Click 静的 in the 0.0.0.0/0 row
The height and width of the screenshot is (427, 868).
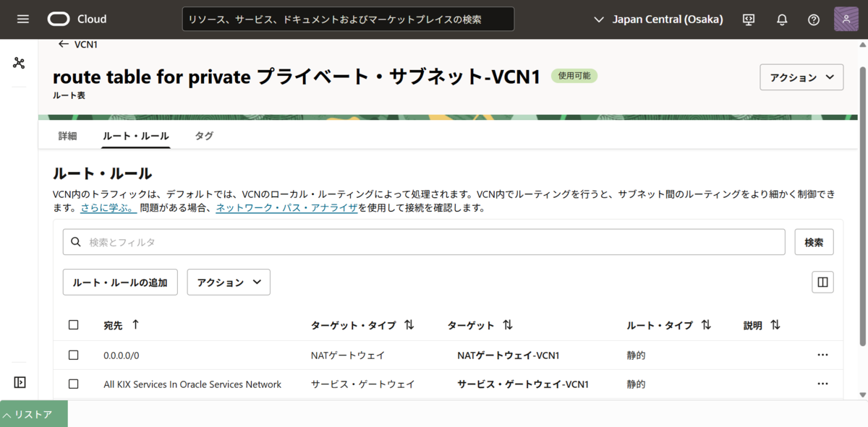pos(637,355)
